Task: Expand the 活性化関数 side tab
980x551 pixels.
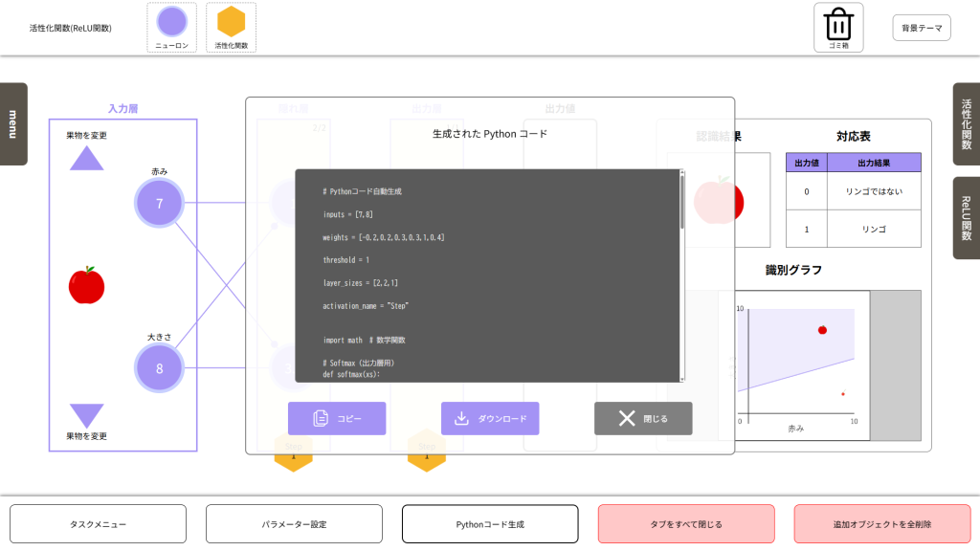Action: pos(966,123)
